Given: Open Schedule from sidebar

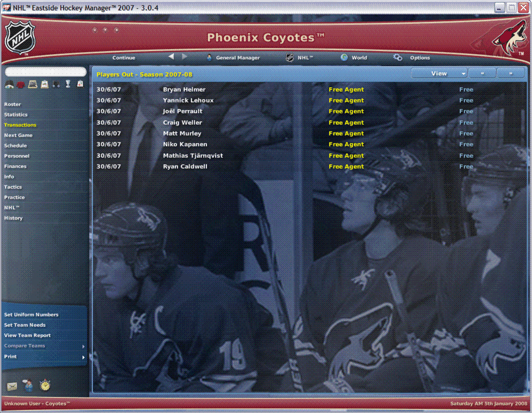Looking at the screenshot, I should click(15, 146).
